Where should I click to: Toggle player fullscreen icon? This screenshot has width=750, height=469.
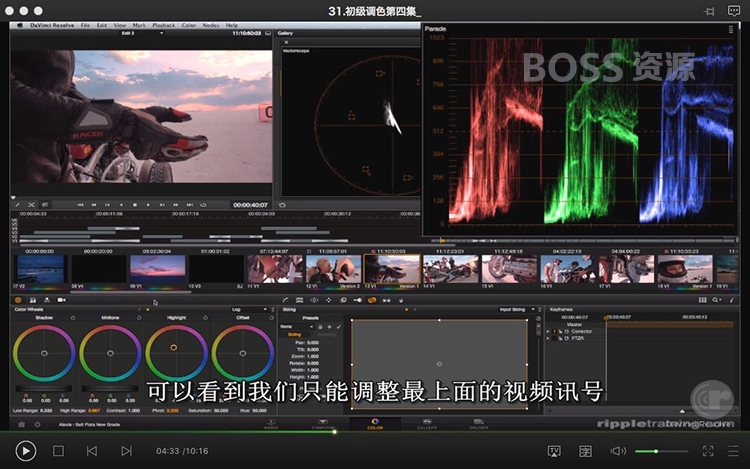[x=708, y=451]
